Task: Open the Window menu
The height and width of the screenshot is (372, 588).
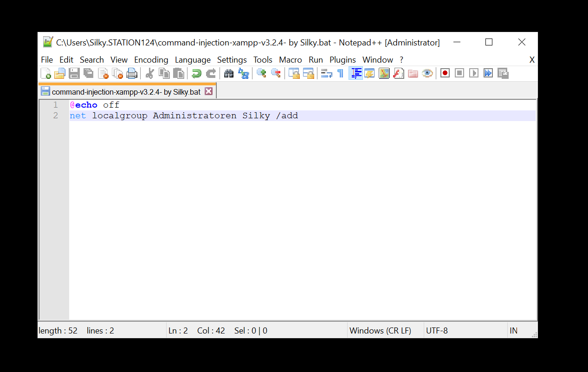Action: (x=378, y=60)
